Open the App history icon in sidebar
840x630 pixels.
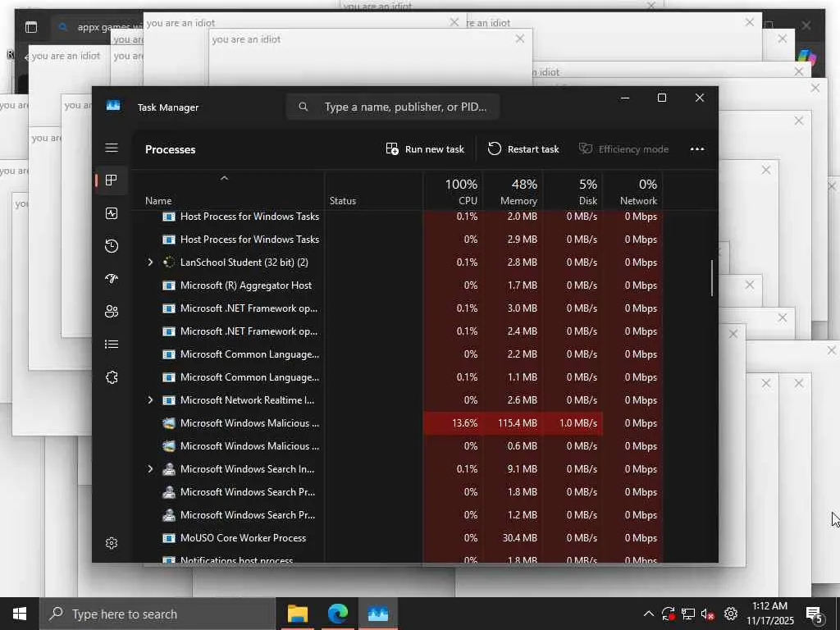112,246
